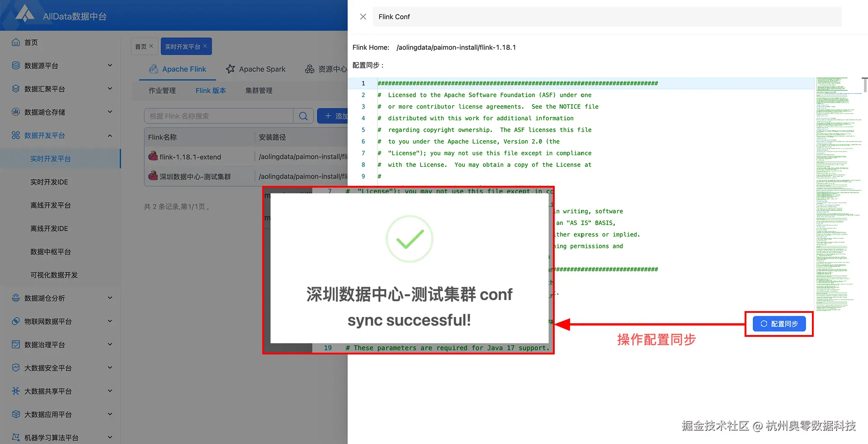Expand the 数据湖仓分析 menu chevron
This screenshot has width=868, height=444.
tap(110, 298)
